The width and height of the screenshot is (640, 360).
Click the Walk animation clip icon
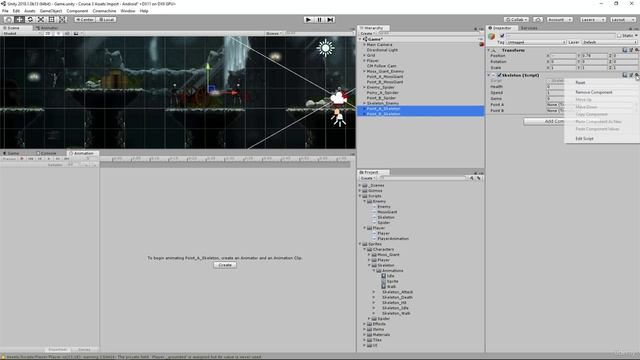(x=383, y=287)
